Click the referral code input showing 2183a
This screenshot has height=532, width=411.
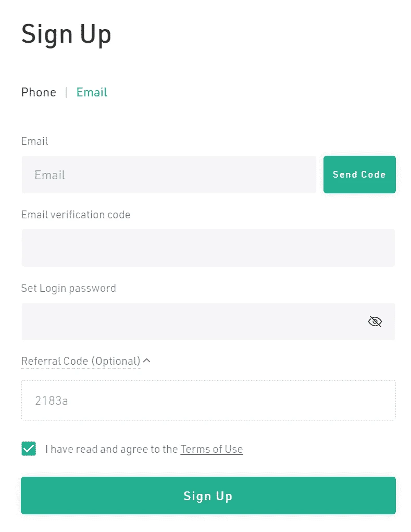208,400
